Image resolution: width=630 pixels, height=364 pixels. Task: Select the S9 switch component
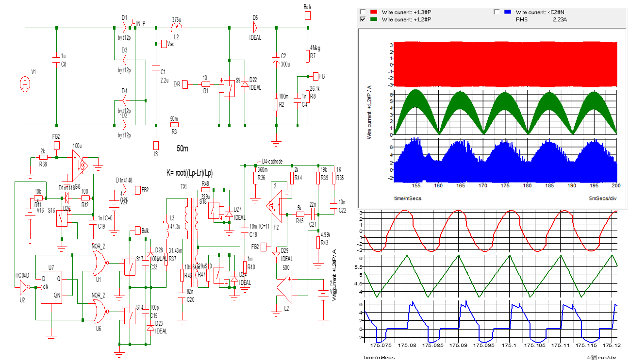point(227,88)
